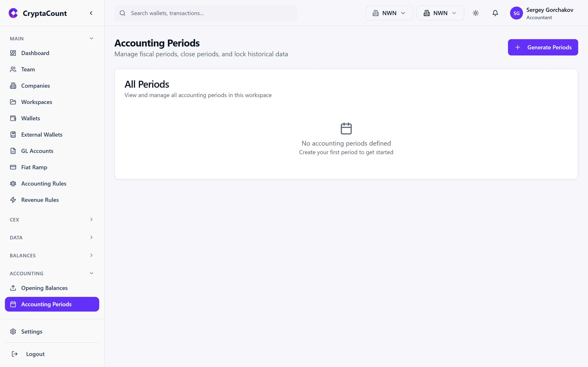588x367 pixels.
Task: Click Logout at the bottom
Action: pos(35,354)
